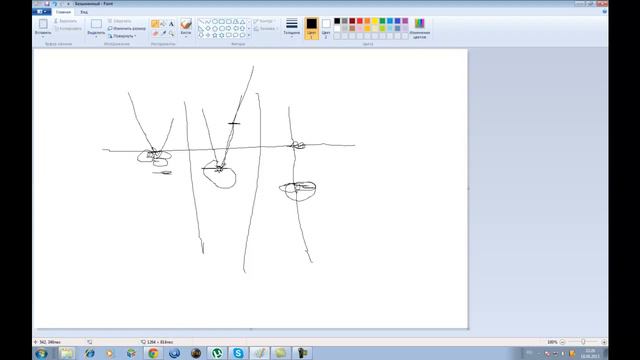Click the Paste clipboard icon

click(43, 24)
